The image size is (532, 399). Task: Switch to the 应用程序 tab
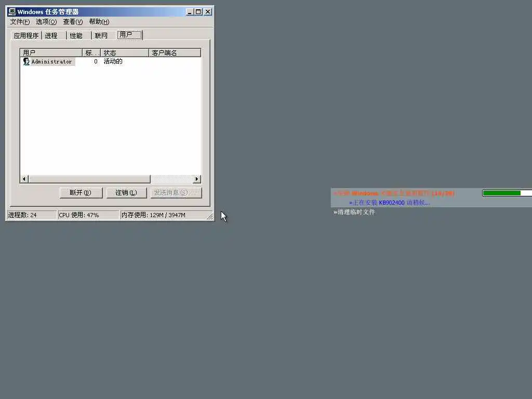point(26,36)
